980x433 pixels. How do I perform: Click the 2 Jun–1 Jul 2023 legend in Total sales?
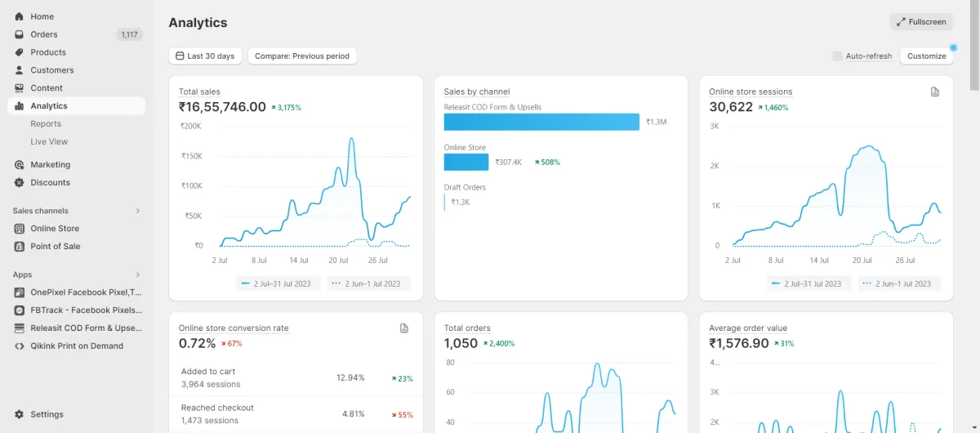pyautogui.click(x=369, y=283)
